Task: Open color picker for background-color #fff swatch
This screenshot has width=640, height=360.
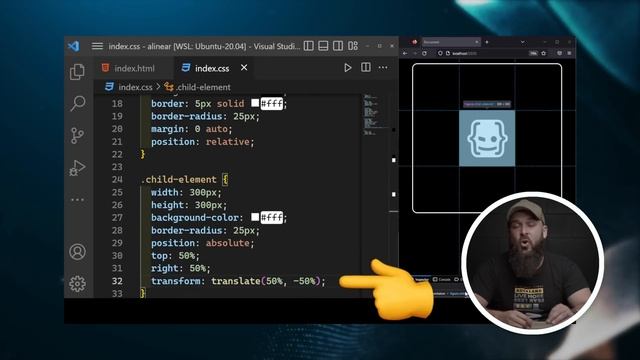Action: pyautogui.click(x=255, y=217)
